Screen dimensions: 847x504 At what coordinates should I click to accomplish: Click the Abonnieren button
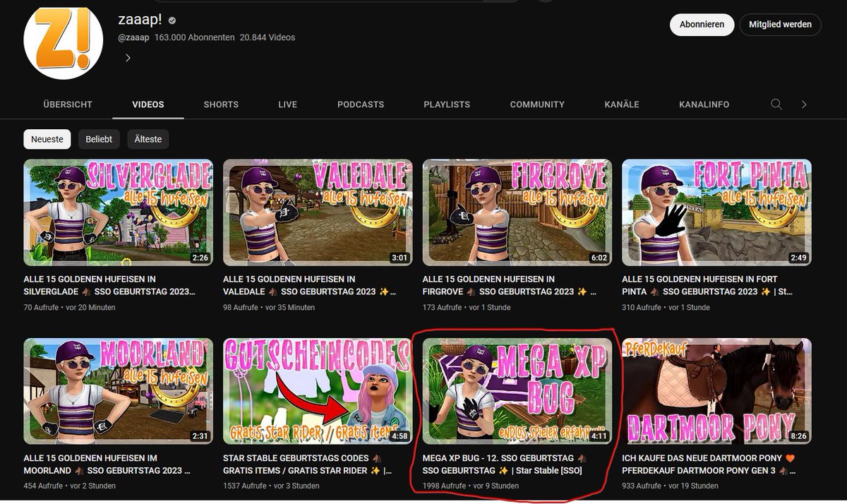pos(702,24)
